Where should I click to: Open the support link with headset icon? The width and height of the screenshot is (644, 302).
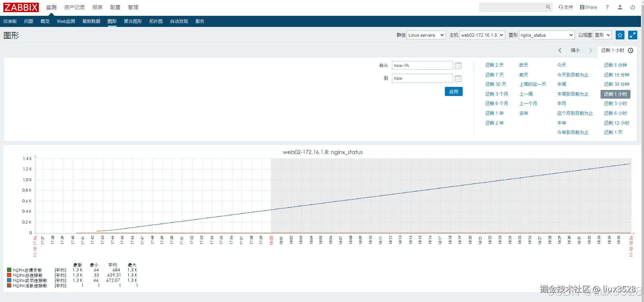point(565,7)
